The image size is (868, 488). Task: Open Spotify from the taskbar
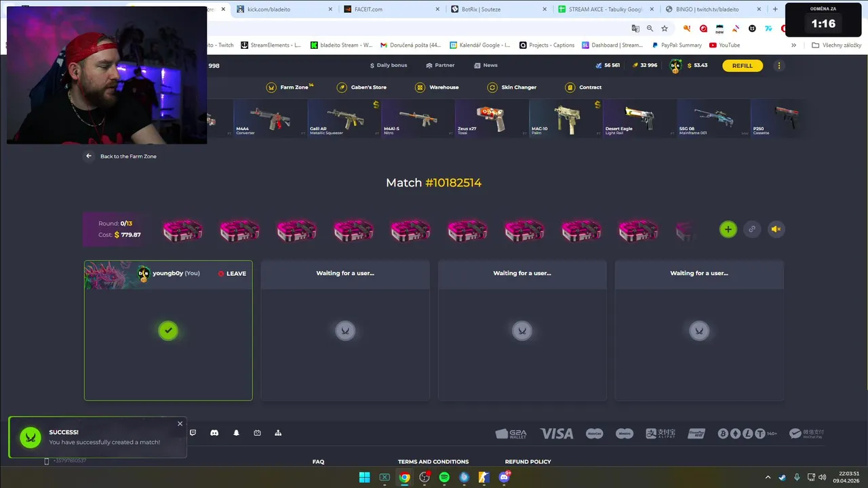tap(444, 477)
